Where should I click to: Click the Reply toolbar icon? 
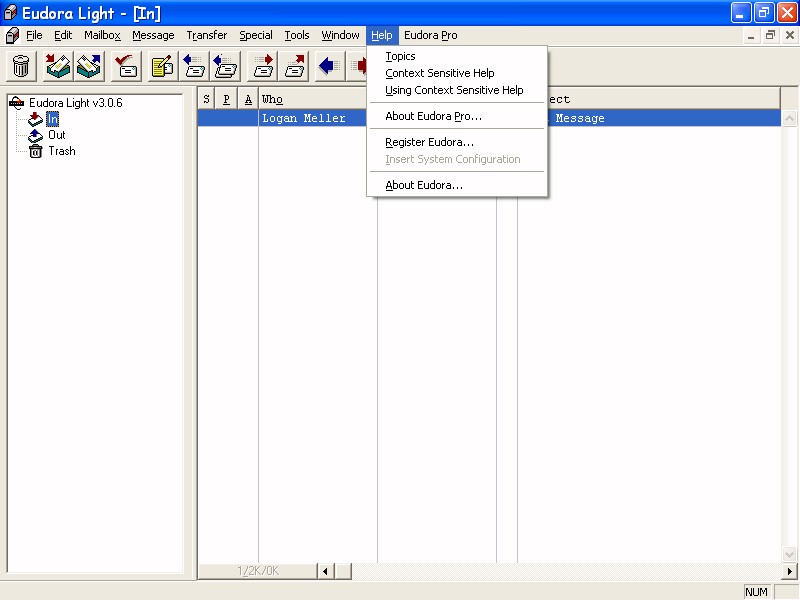pos(194,66)
